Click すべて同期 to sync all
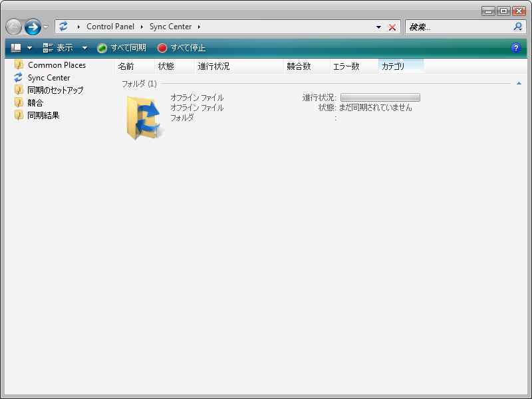532x399 pixels. click(122, 48)
